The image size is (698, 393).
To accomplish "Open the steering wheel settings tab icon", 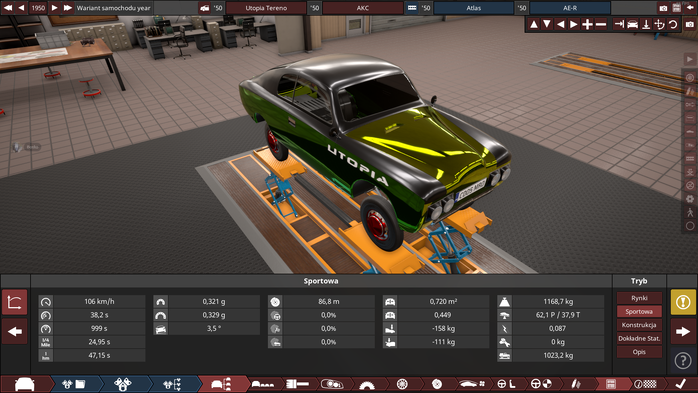I will [506, 384].
